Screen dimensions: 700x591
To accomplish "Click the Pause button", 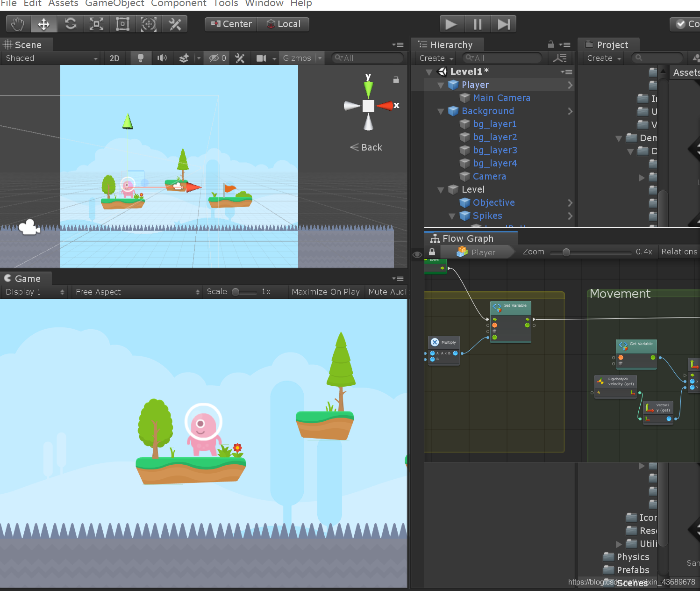I will pos(478,24).
